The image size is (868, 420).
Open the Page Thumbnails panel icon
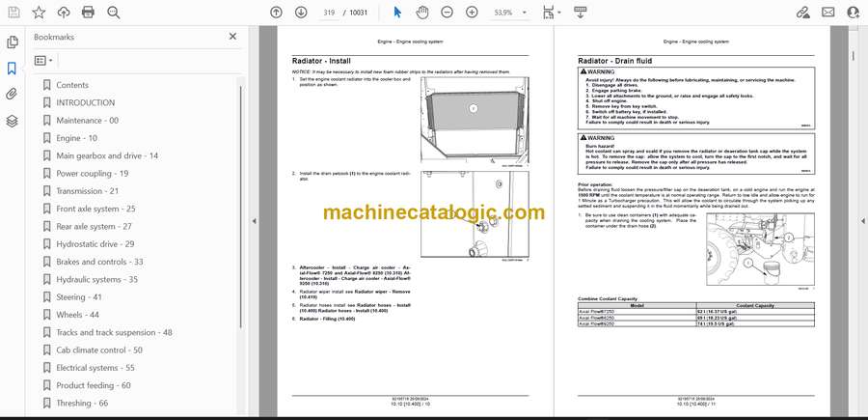(x=13, y=42)
